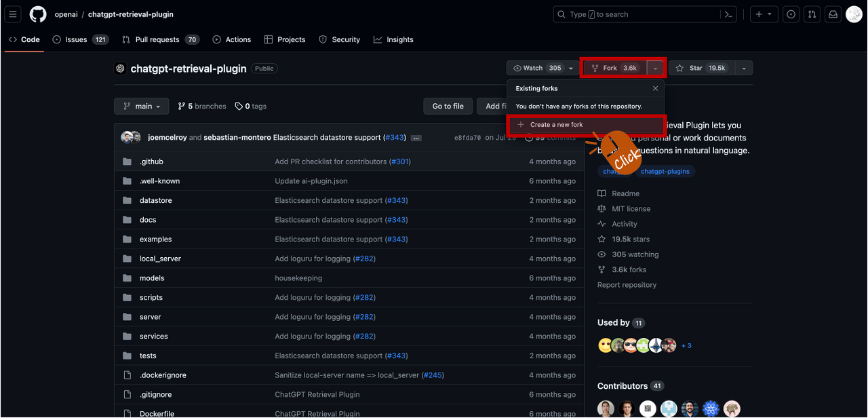View the 3.6k forks link
The height and width of the screenshot is (418, 868).
622,269
